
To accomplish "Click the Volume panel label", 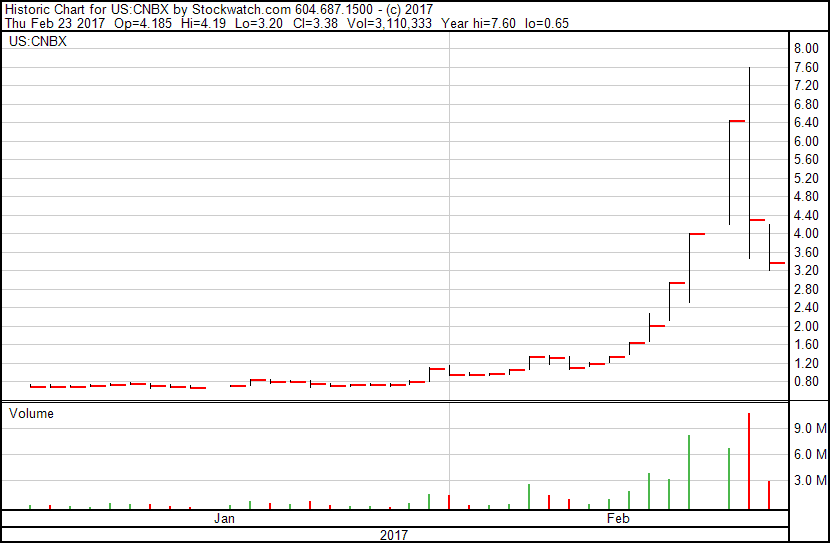I will [x=31, y=413].
